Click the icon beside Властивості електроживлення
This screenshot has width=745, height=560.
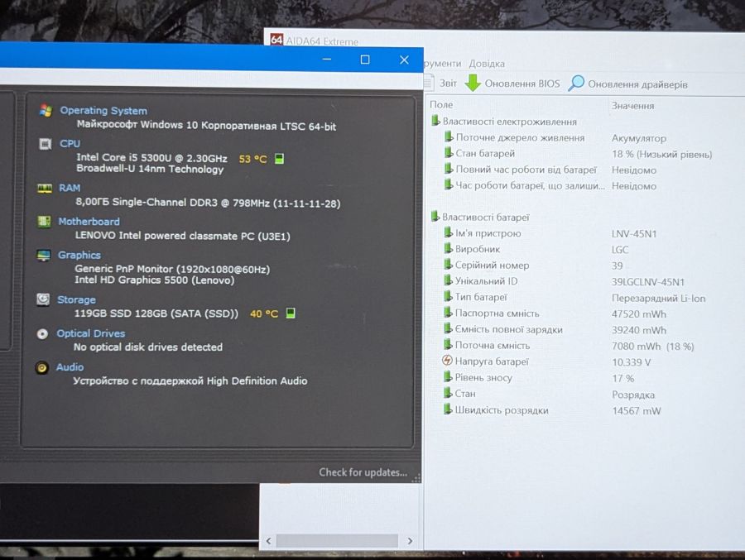pos(435,121)
